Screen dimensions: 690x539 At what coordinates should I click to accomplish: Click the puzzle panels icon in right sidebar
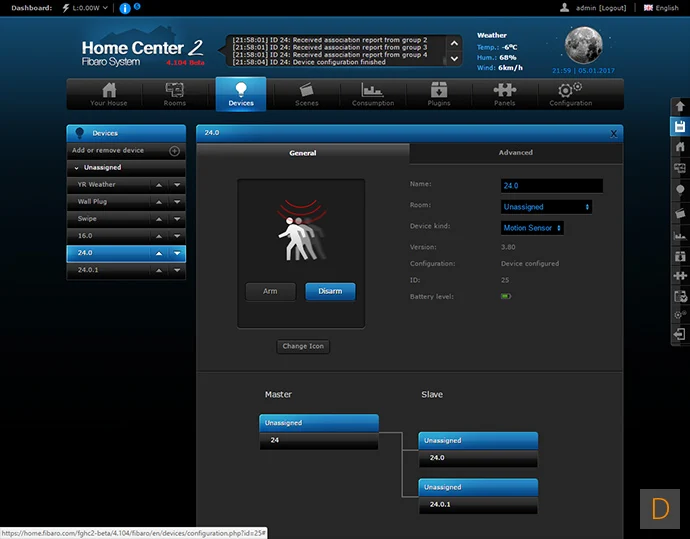(680, 276)
